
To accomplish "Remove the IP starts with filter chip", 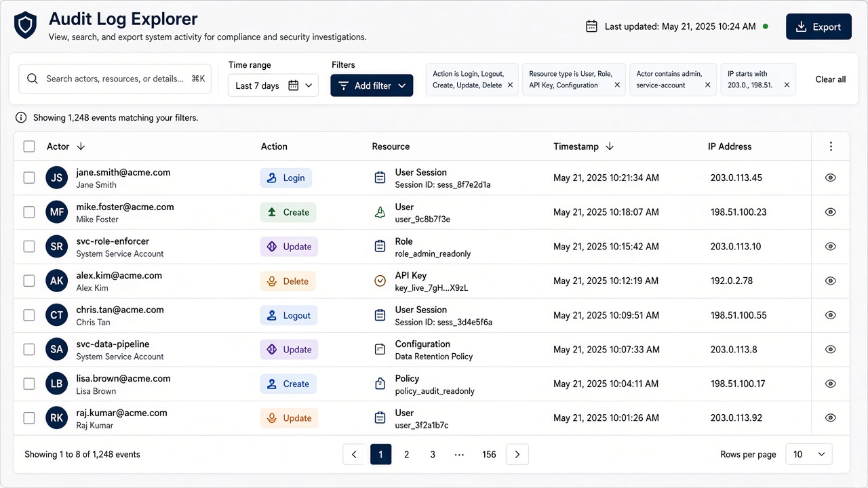I will coord(787,85).
